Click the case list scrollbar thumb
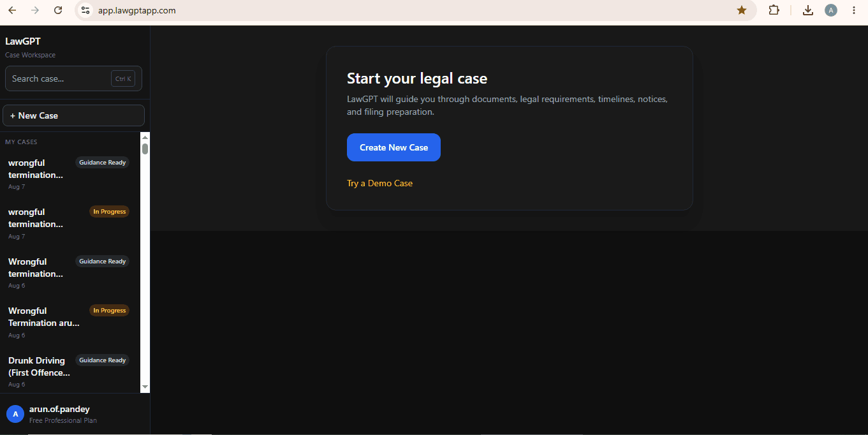Viewport: 868px width, 435px height. tap(145, 149)
